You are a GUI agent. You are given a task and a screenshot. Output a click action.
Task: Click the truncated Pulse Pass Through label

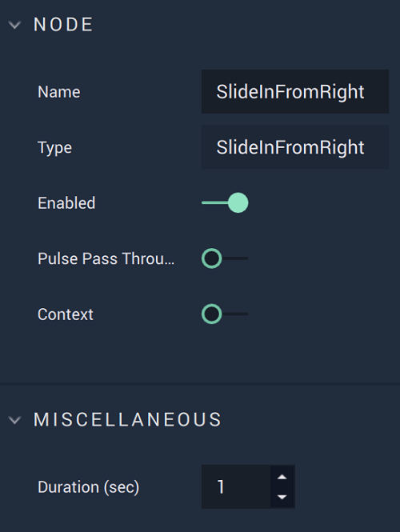[x=106, y=258]
